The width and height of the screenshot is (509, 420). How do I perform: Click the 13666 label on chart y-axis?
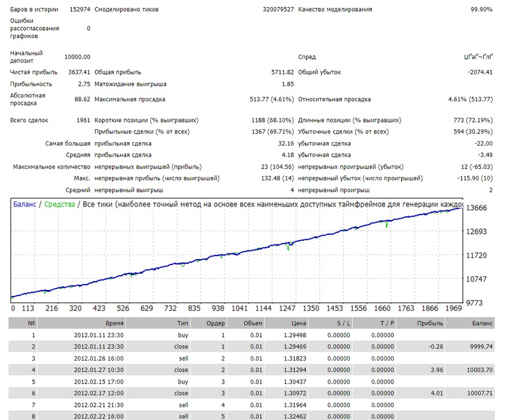click(x=477, y=208)
